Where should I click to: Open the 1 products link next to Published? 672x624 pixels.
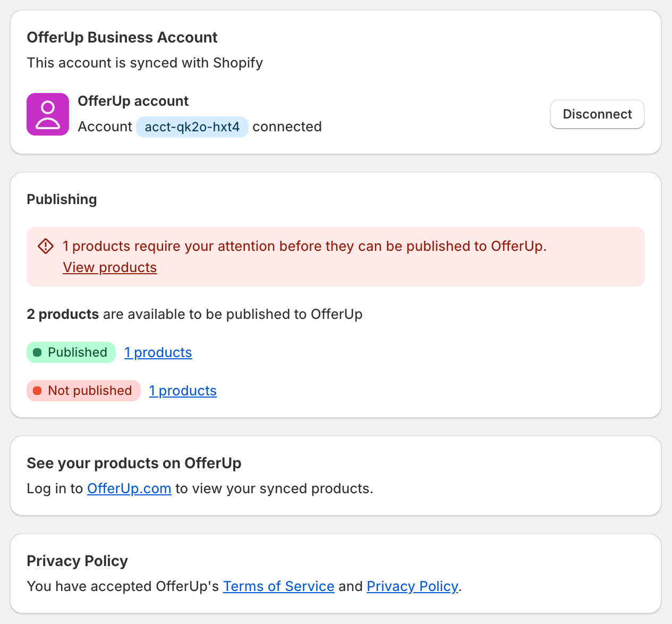pos(158,352)
